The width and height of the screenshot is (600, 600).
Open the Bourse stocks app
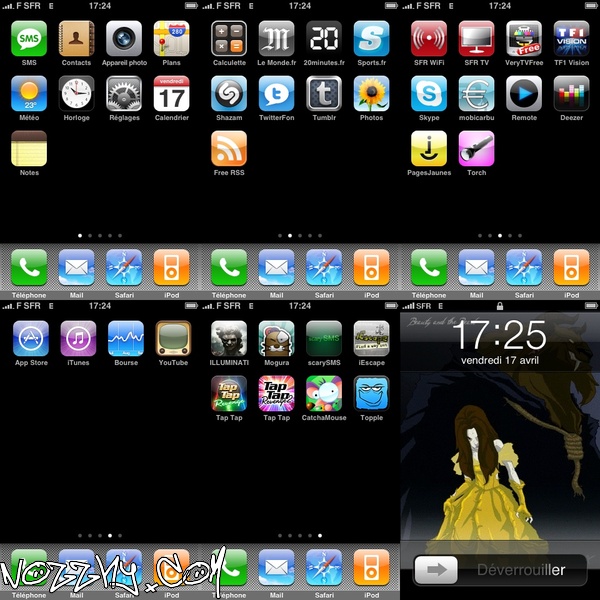tap(126, 339)
